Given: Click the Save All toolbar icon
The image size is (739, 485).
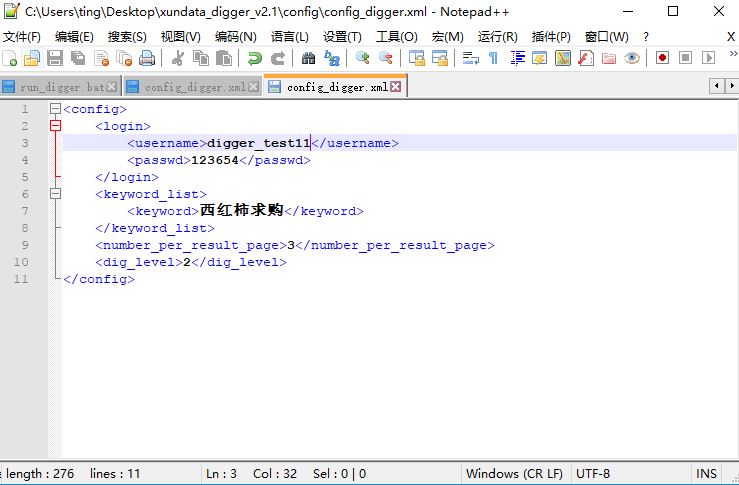Looking at the screenshot, I should click(78, 58).
